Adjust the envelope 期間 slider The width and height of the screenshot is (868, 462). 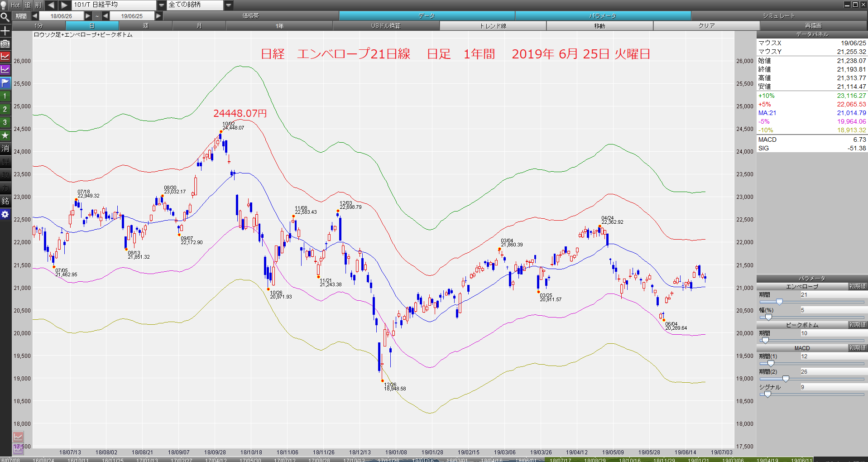click(779, 302)
